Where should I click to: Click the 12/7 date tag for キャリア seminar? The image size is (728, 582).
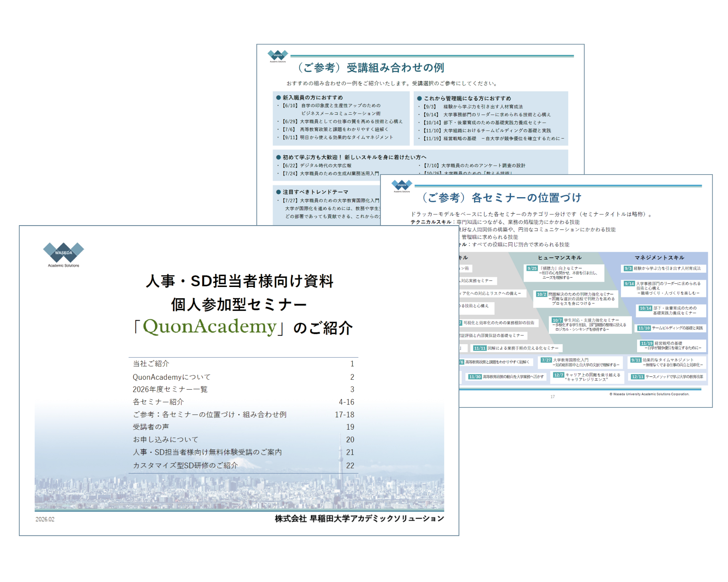pyautogui.click(x=558, y=375)
